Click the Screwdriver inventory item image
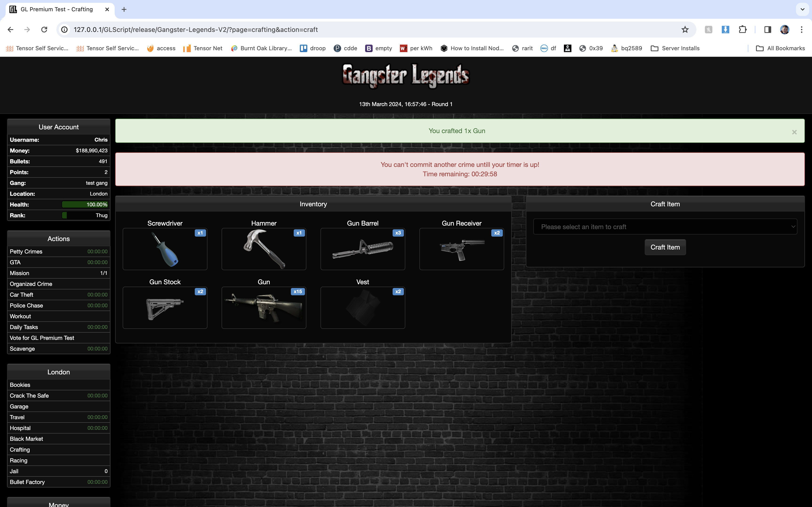The image size is (812, 507). coord(165,249)
